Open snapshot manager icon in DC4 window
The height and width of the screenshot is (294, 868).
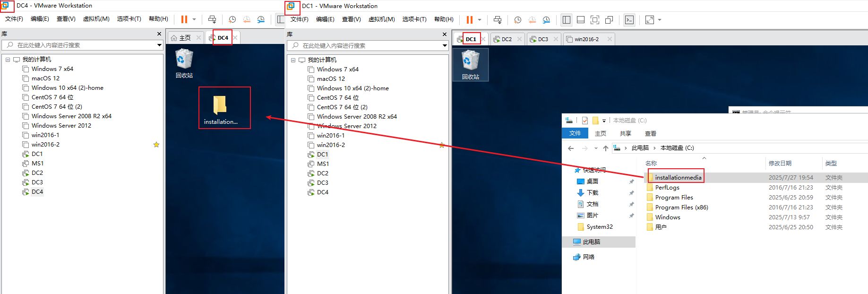261,19
